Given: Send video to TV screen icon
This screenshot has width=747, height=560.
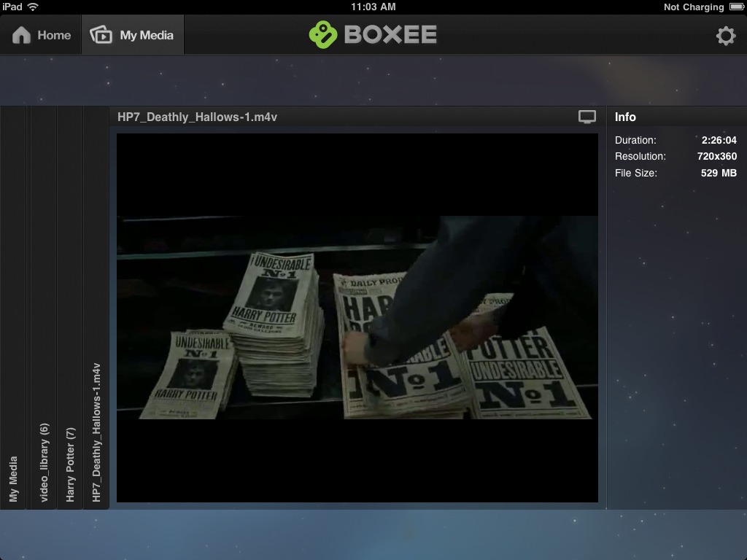Looking at the screenshot, I should coord(587,117).
